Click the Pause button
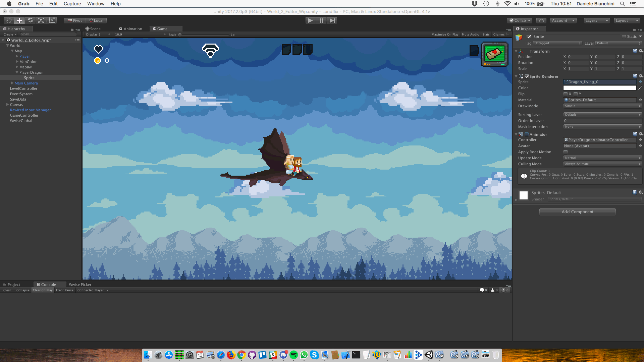 click(x=321, y=20)
